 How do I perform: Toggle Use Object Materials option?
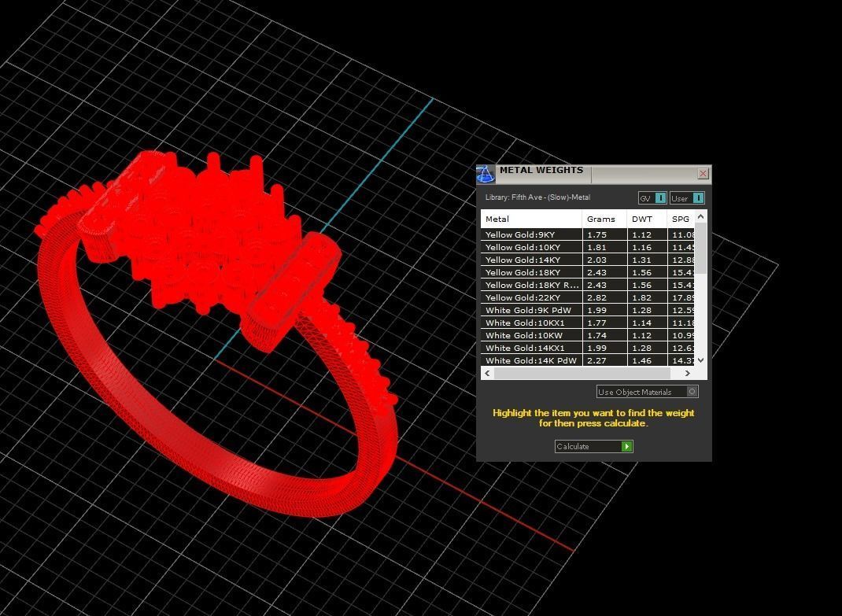[647, 392]
